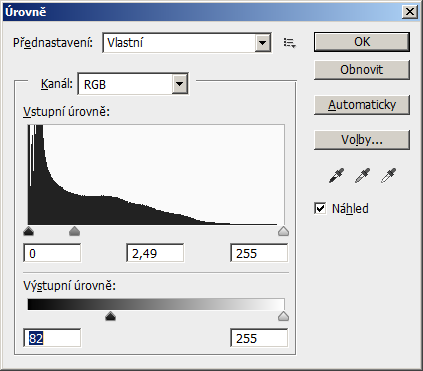The height and width of the screenshot is (371, 423).
Task: Select the white point eyedropper
Action: click(388, 176)
